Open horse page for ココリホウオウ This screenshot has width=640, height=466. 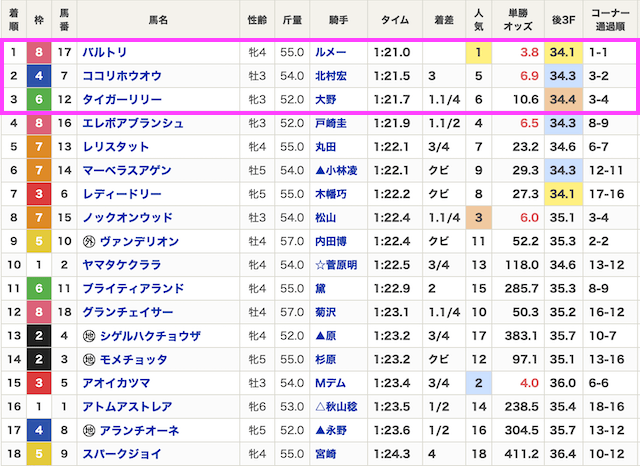coord(122,76)
